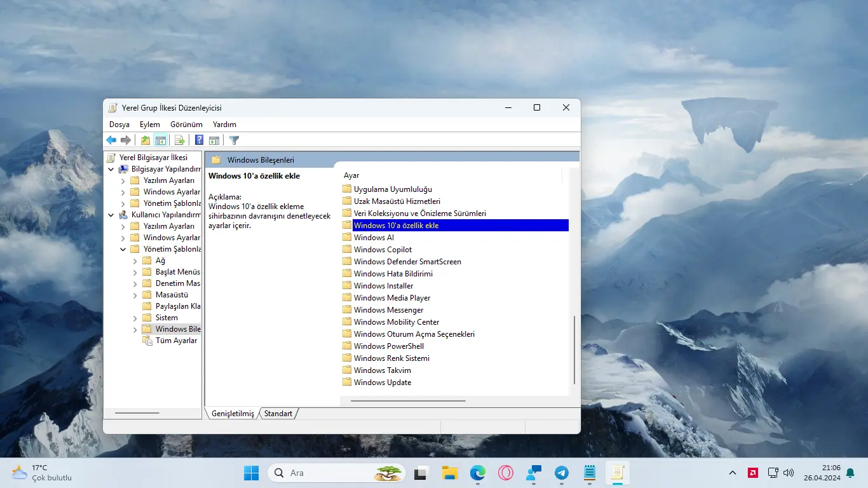The height and width of the screenshot is (488, 868).
Task: Click the Tüm Ayarlar settings icon
Action: (147, 341)
